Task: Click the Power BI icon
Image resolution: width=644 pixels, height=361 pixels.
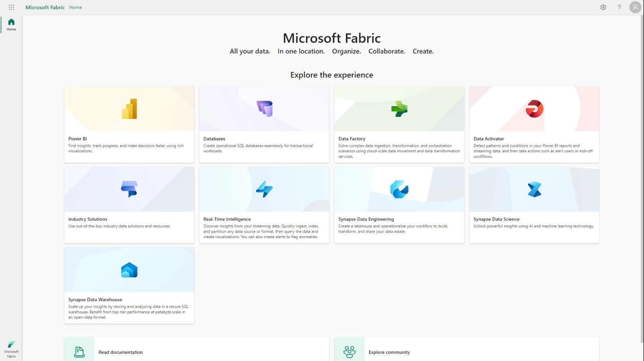Action: (x=129, y=109)
